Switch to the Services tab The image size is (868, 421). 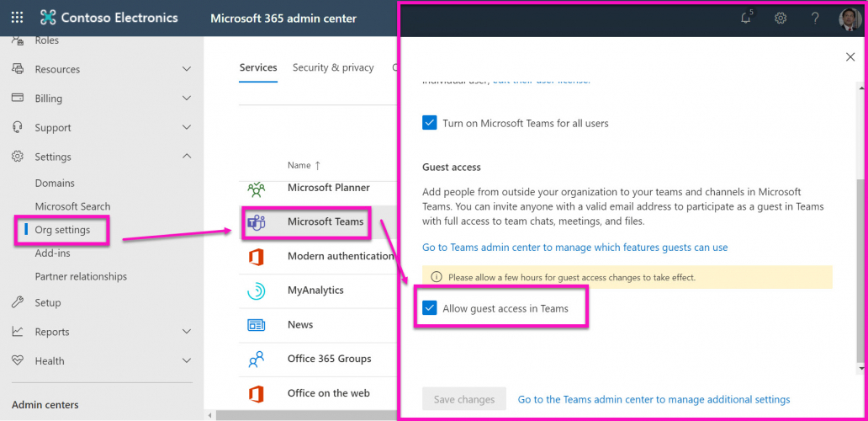tap(258, 67)
